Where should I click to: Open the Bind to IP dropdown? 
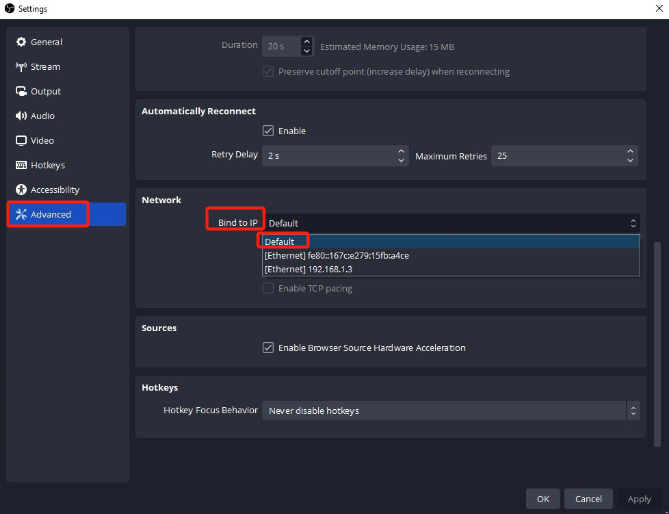coord(451,223)
